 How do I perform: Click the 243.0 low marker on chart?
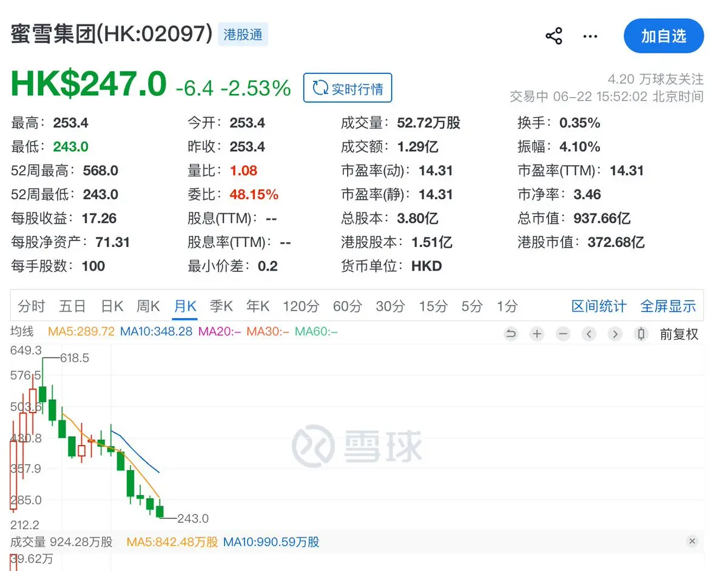tap(193, 519)
